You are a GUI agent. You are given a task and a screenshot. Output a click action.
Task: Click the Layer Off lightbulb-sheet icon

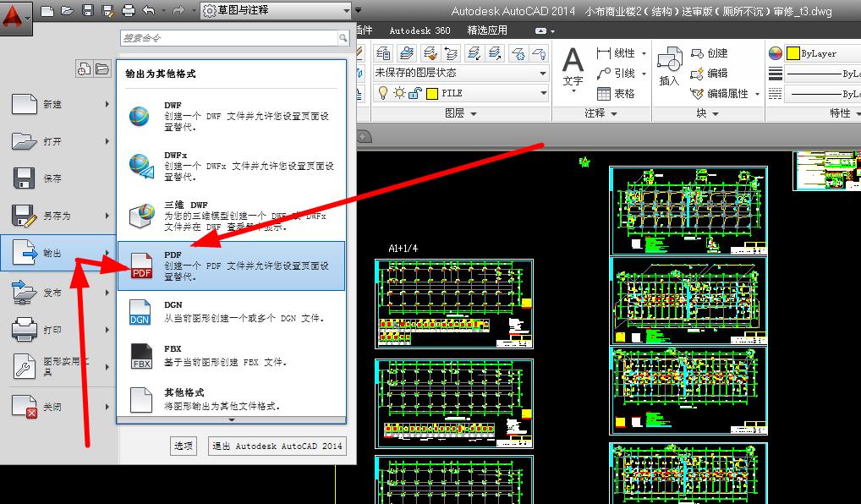[540, 52]
